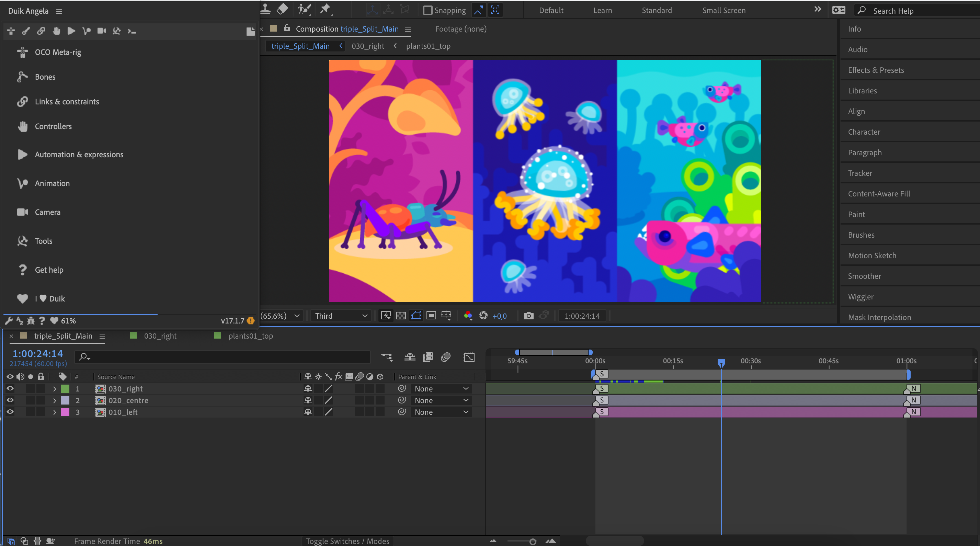The width and height of the screenshot is (980, 546).
Task: Open Search Help magnifier icon
Action: point(862,10)
